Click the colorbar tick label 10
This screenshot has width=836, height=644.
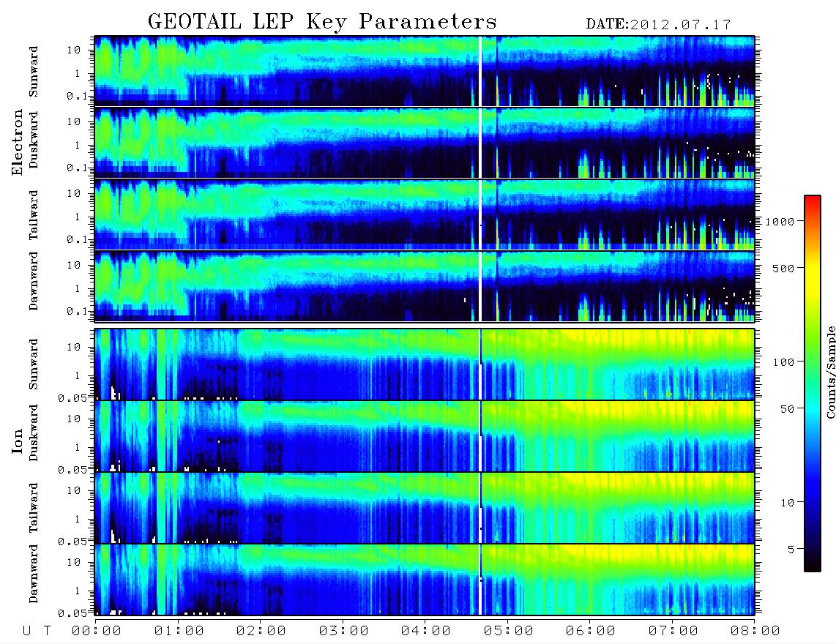[x=787, y=503]
